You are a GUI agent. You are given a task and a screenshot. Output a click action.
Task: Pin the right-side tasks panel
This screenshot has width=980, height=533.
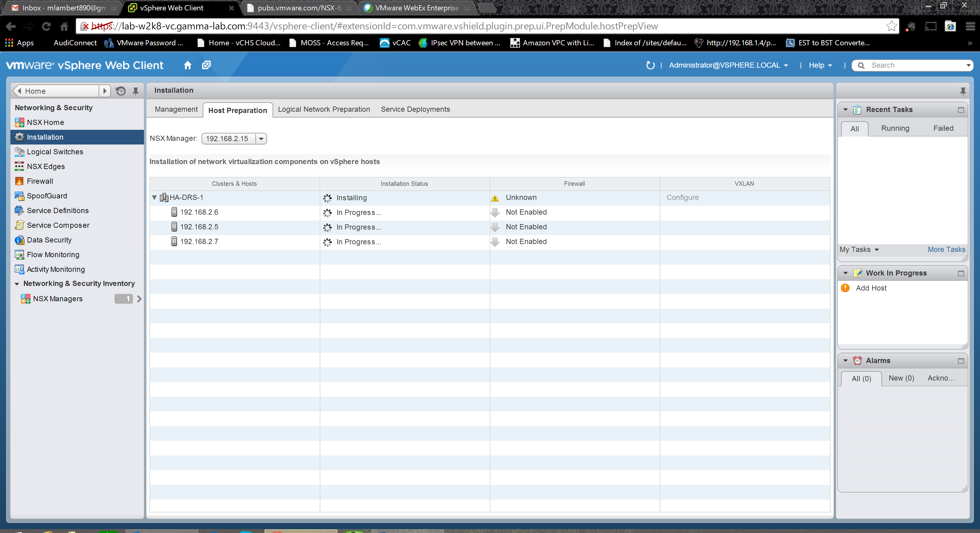[963, 91]
